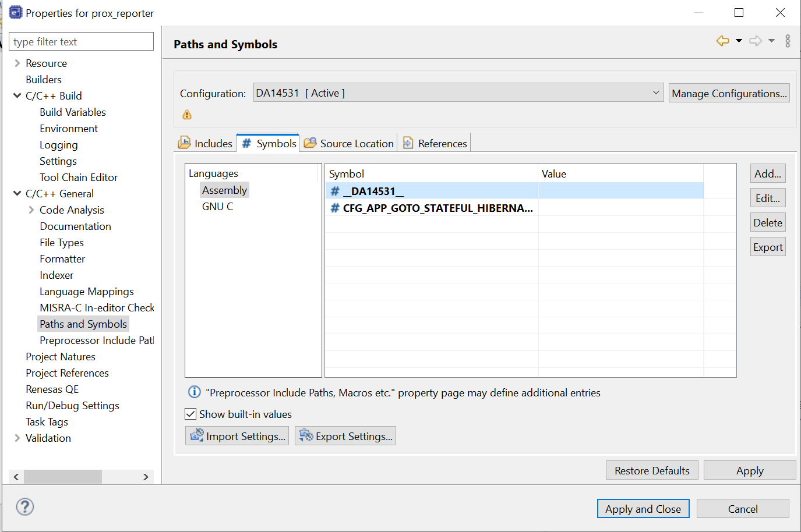Open Preprocessor Include Paths page
Screen dimensions: 801x532
pos(97,340)
